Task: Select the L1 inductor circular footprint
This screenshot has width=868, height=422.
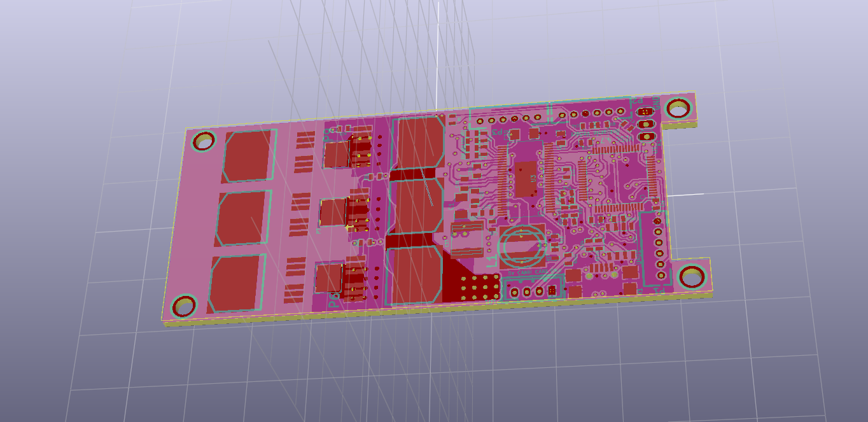Action: pyautogui.click(x=522, y=247)
